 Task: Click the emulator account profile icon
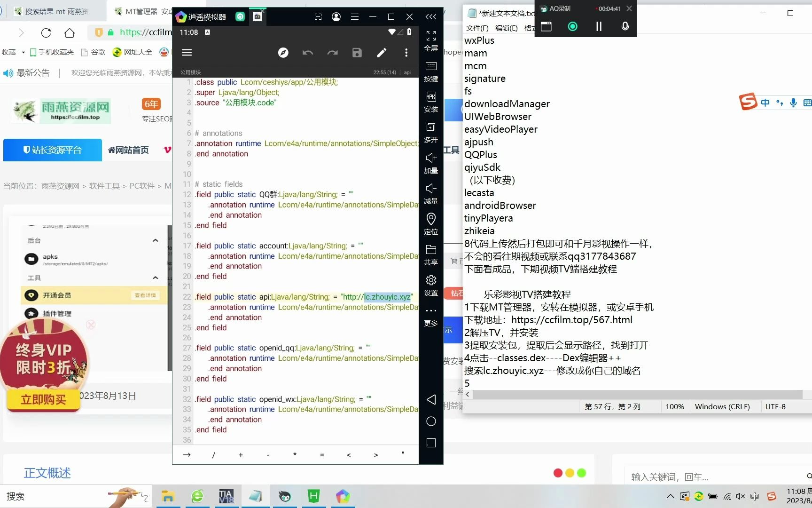tap(336, 17)
